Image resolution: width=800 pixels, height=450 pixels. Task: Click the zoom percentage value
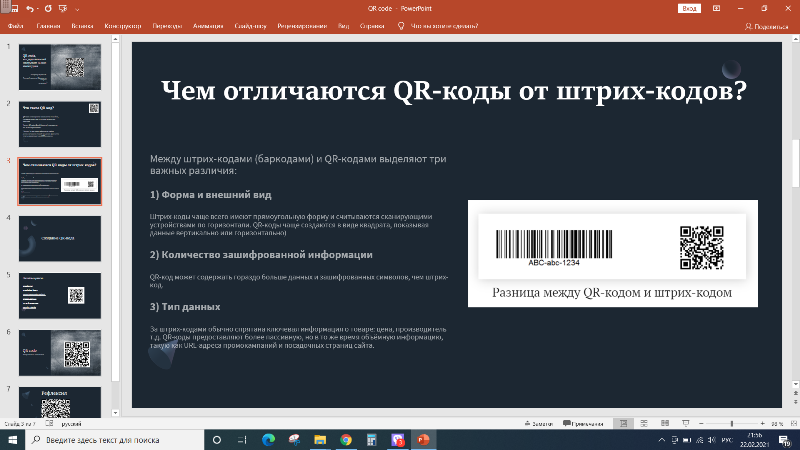click(777, 423)
